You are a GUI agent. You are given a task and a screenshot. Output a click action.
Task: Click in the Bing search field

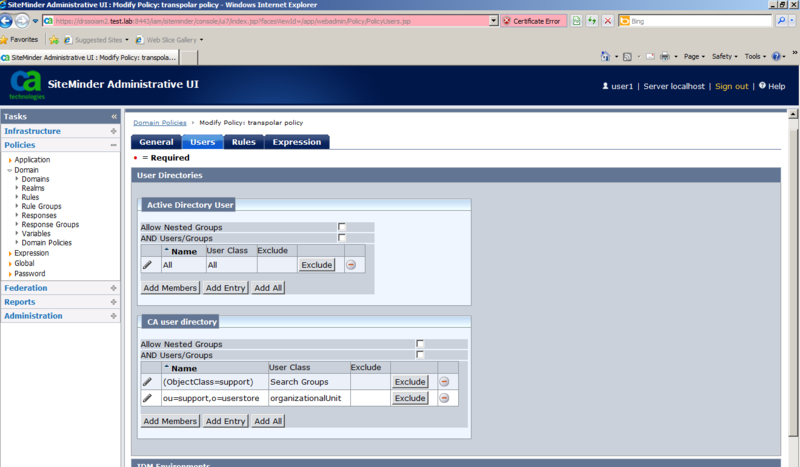click(700, 21)
